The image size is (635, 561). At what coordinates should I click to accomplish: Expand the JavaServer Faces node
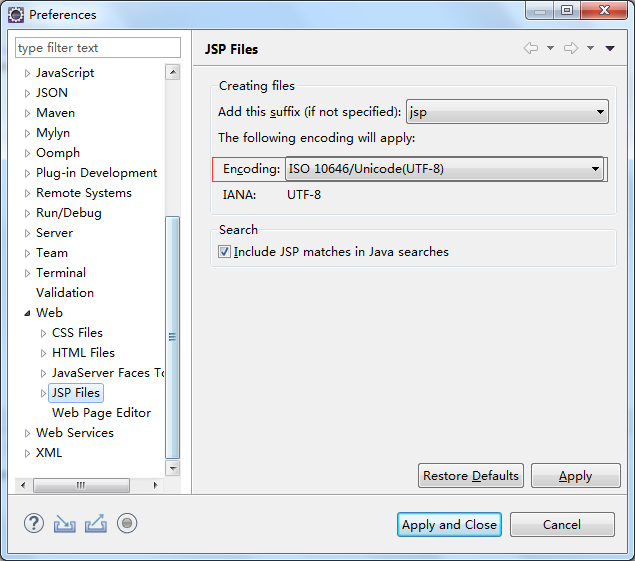pyautogui.click(x=43, y=373)
